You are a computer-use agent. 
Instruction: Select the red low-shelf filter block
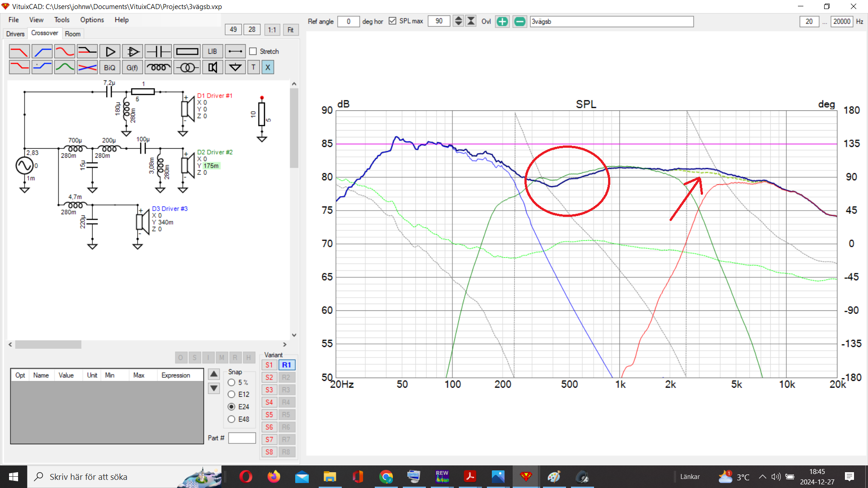click(19, 67)
